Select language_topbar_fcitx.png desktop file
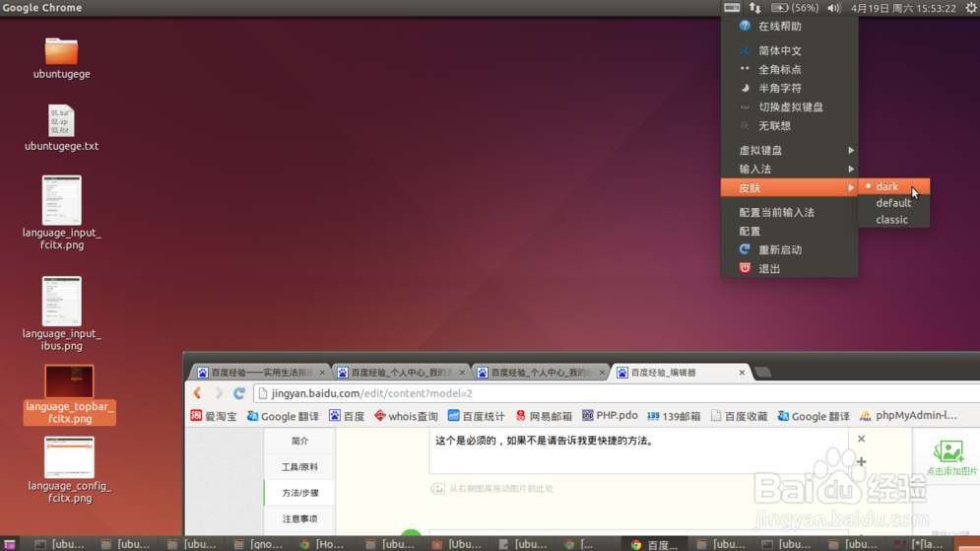 click(x=69, y=394)
